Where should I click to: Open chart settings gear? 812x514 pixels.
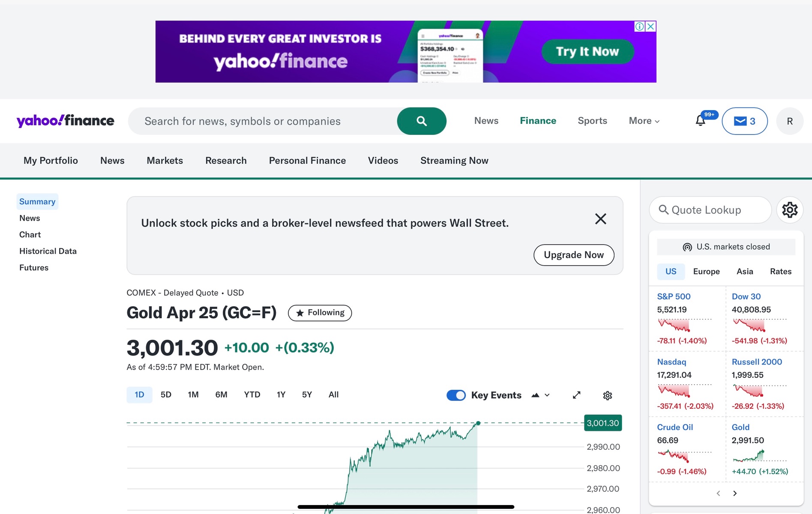[607, 395]
